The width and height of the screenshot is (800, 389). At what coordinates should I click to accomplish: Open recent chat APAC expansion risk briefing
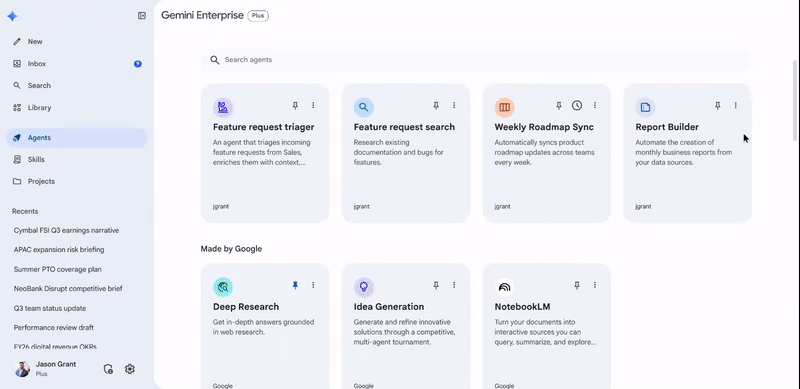(59, 250)
